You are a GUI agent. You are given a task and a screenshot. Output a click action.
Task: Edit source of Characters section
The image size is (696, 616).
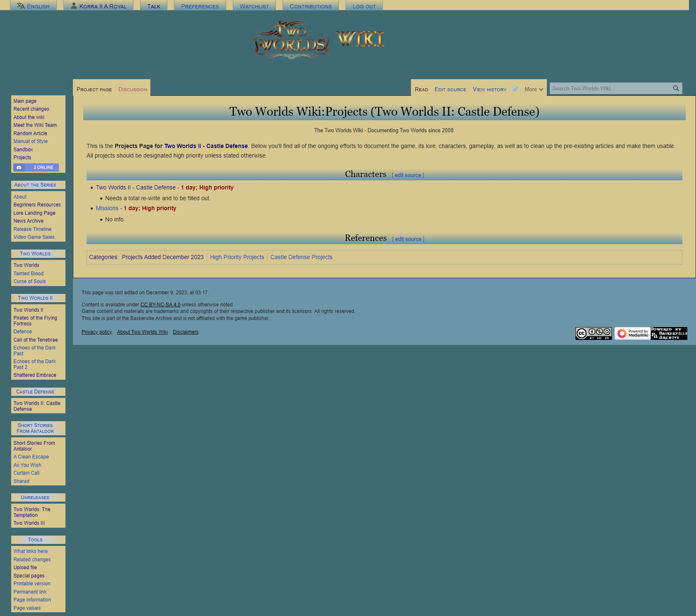tap(408, 175)
